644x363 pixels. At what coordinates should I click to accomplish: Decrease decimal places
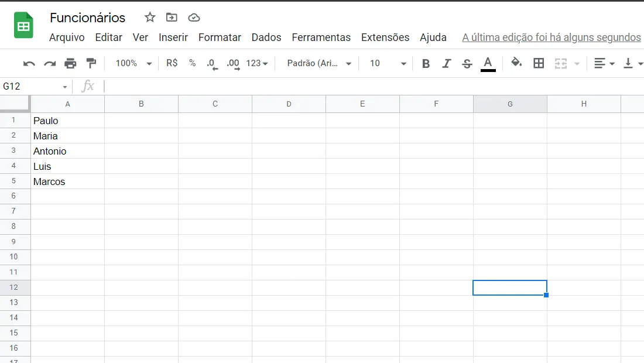(x=212, y=64)
